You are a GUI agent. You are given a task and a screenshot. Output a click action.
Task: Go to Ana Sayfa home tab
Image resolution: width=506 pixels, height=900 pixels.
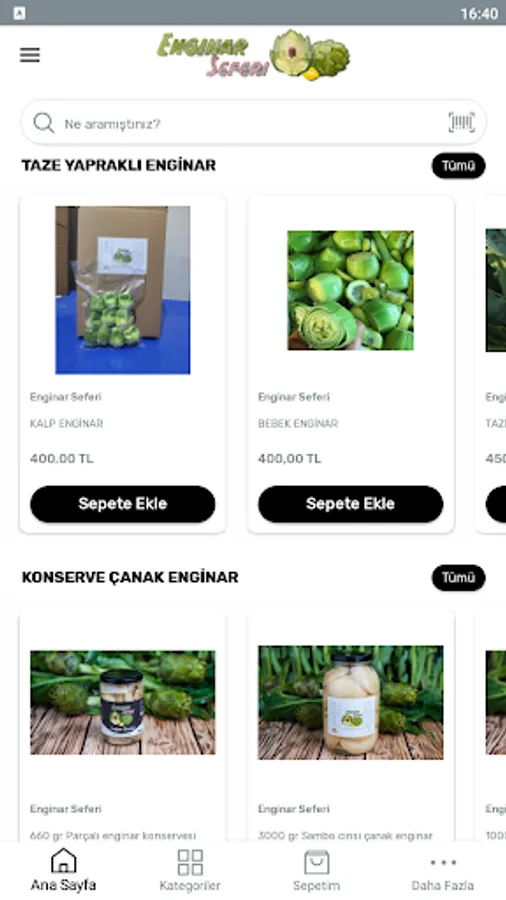(63, 870)
